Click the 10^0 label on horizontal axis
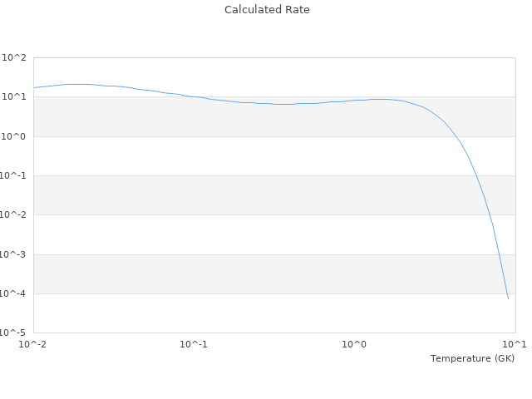Image resolution: width=532 pixels, height=399 pixels. (x=355, y=344)
